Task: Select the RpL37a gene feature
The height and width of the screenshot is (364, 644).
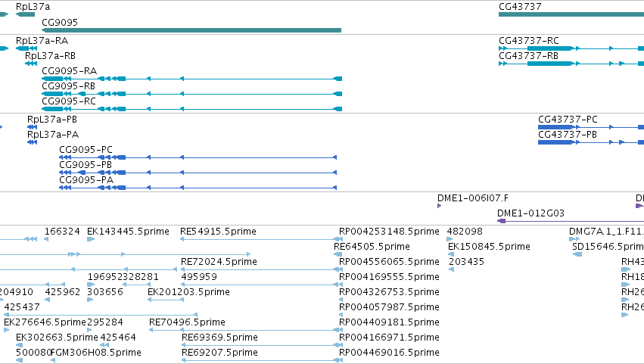Action: coord(25,14)
